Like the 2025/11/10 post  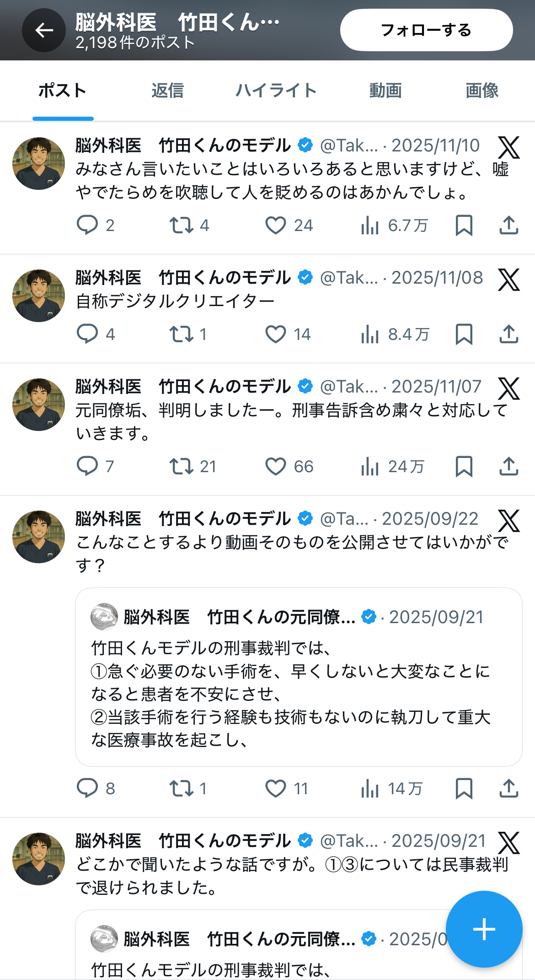(276, 226)
